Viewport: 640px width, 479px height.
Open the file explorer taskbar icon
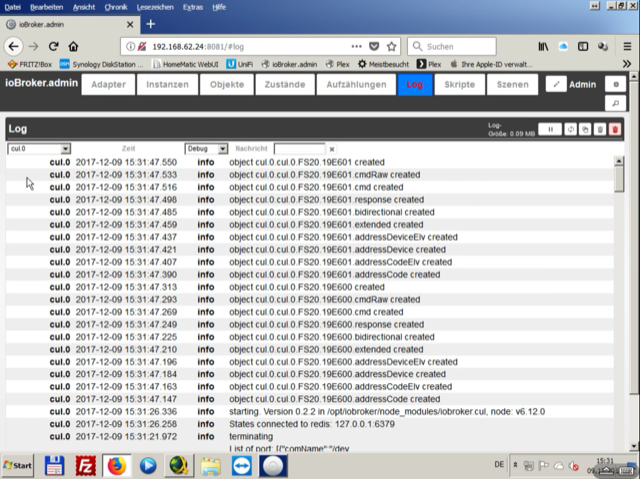[211, 466]
